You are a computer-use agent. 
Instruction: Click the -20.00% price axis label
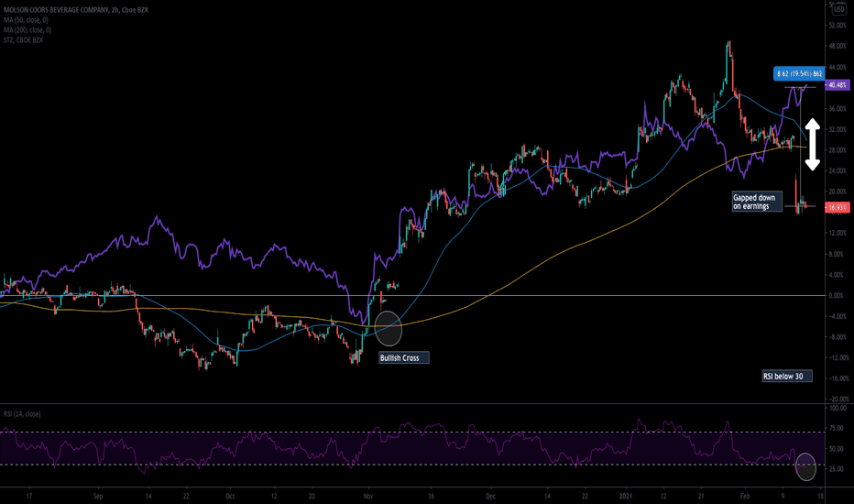point(838,399)
